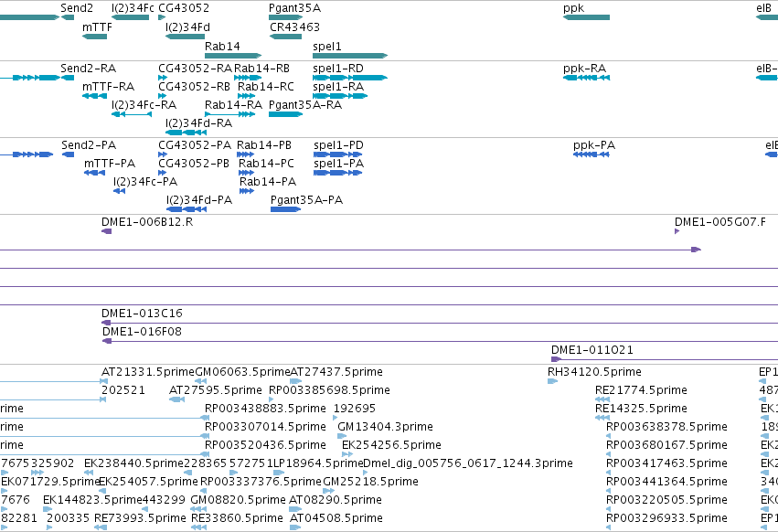The image size is (778, 532).
Task: Select the GM08820.5prime EST
Action: tap(198, 510)
